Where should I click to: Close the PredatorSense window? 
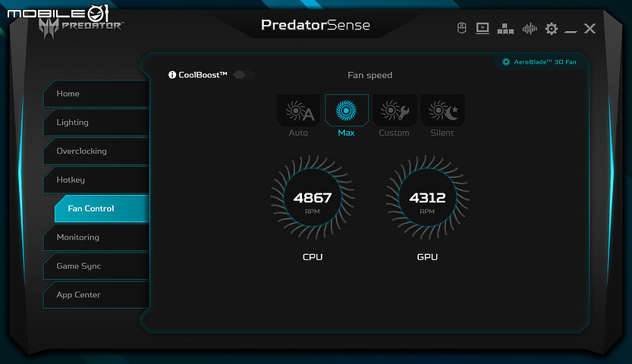click(x=590, y=29)
